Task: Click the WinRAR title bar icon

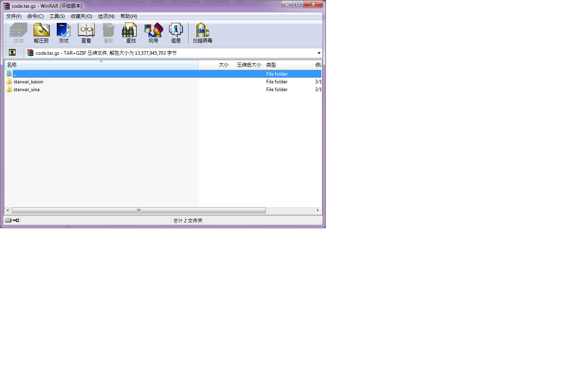Action: 7,6
